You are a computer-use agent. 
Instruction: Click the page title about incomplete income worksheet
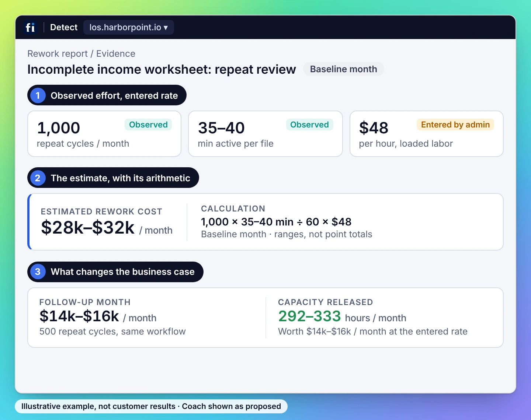[162, 69]
